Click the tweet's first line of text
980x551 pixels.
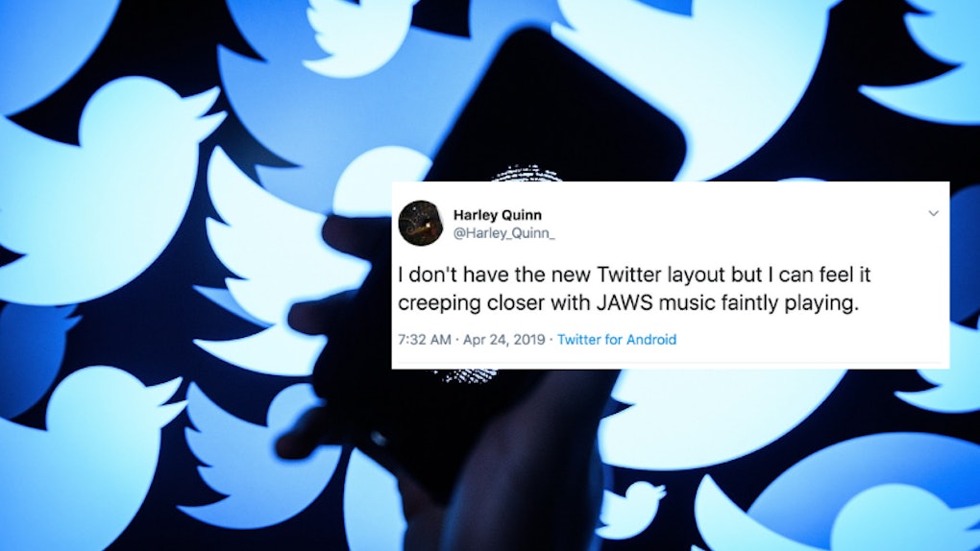(634, 275)
